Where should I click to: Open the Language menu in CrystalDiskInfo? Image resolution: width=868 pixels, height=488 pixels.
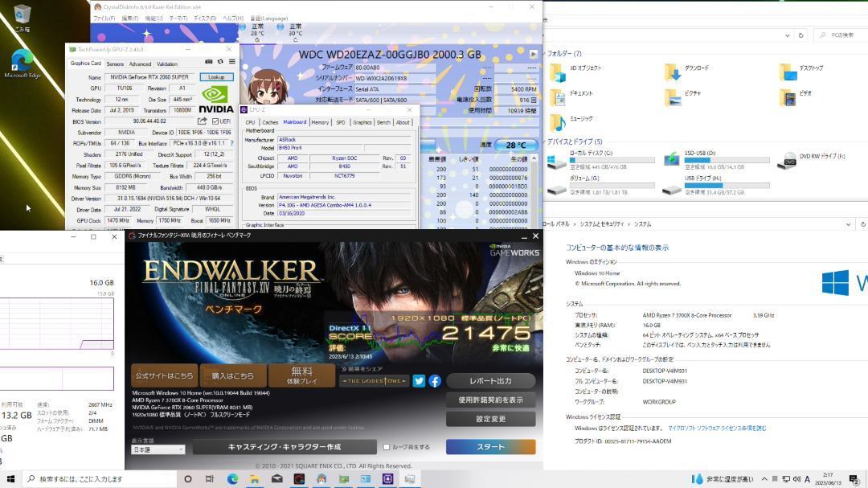coord(269,18)
